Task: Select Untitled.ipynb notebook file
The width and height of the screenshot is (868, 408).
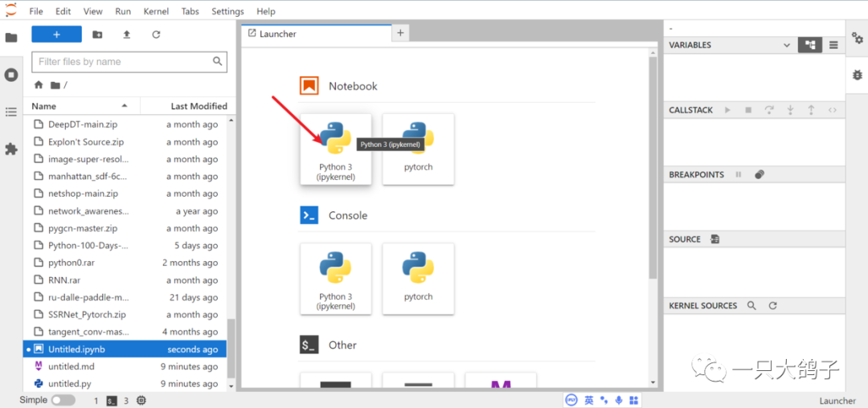Action: point(125,349)
